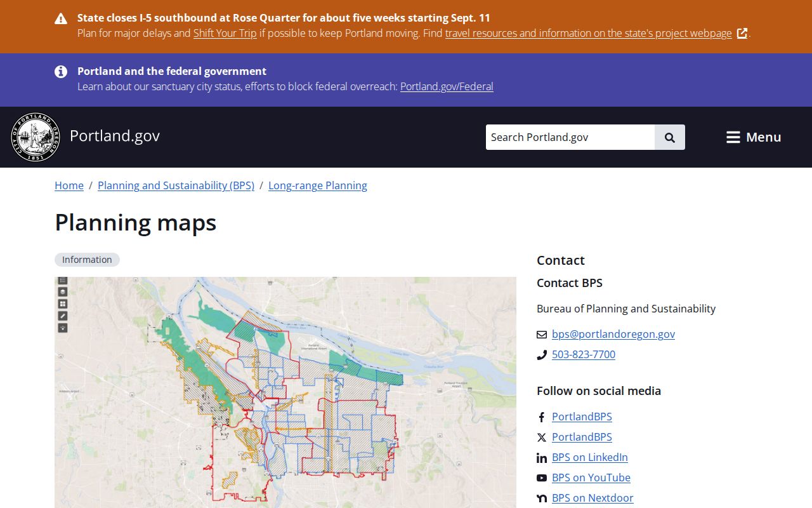The image size is (812, 508).
Task: Call 503-823-7700 phone link
Action: 584,354
